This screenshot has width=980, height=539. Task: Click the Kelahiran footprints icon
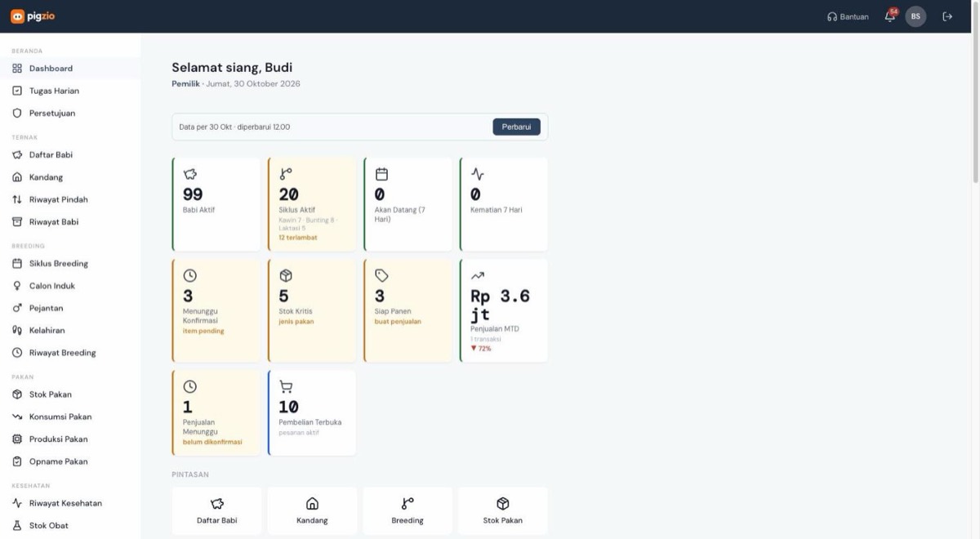tap(17, 331)
